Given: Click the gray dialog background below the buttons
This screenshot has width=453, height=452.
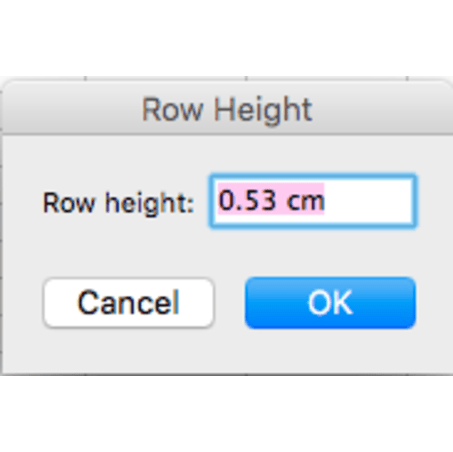Looking at the screenshot, I should pos(227,352).
